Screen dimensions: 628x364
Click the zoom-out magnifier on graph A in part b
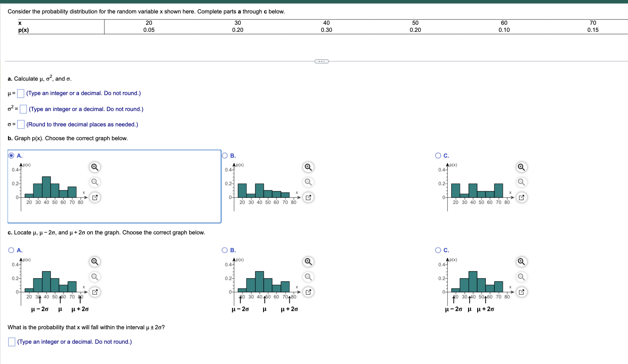pos(94,182)
